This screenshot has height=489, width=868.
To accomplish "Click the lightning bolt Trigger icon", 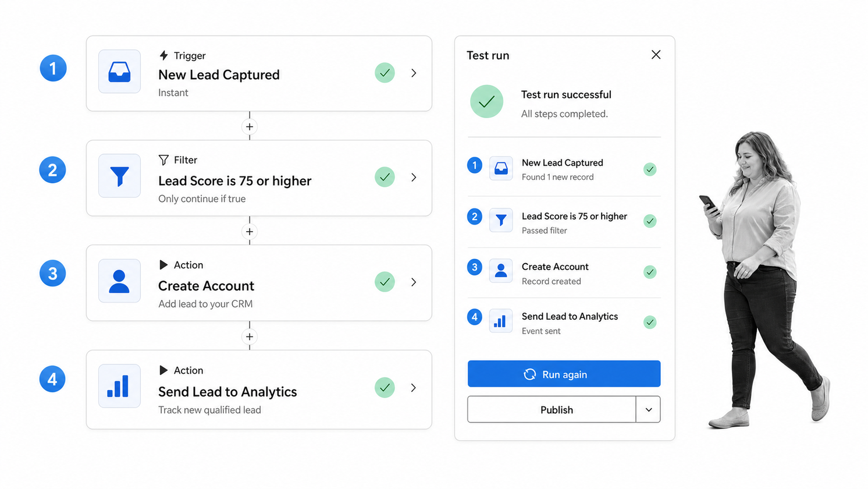I will [x=163, y=55].
